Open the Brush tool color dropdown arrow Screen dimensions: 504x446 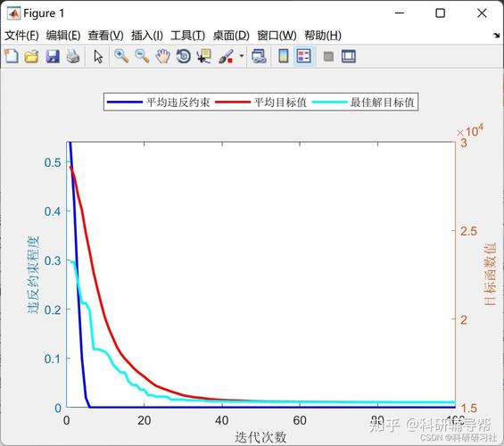point(242,56)
